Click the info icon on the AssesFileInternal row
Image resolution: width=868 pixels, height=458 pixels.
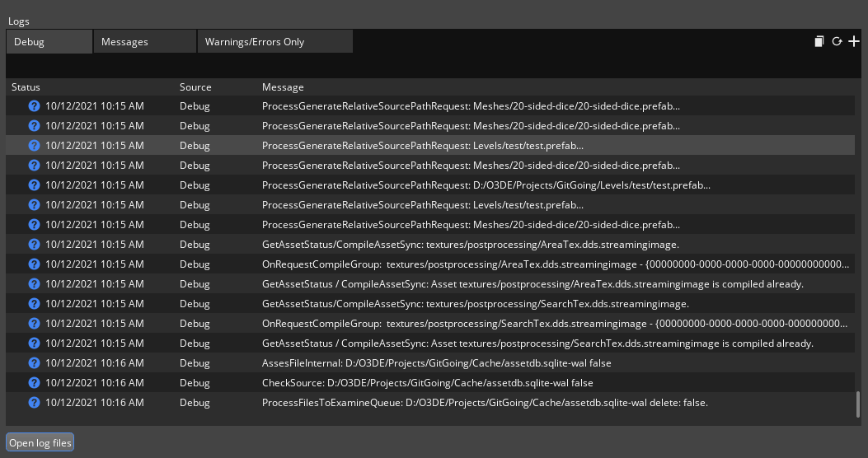[x=34, y=363]
